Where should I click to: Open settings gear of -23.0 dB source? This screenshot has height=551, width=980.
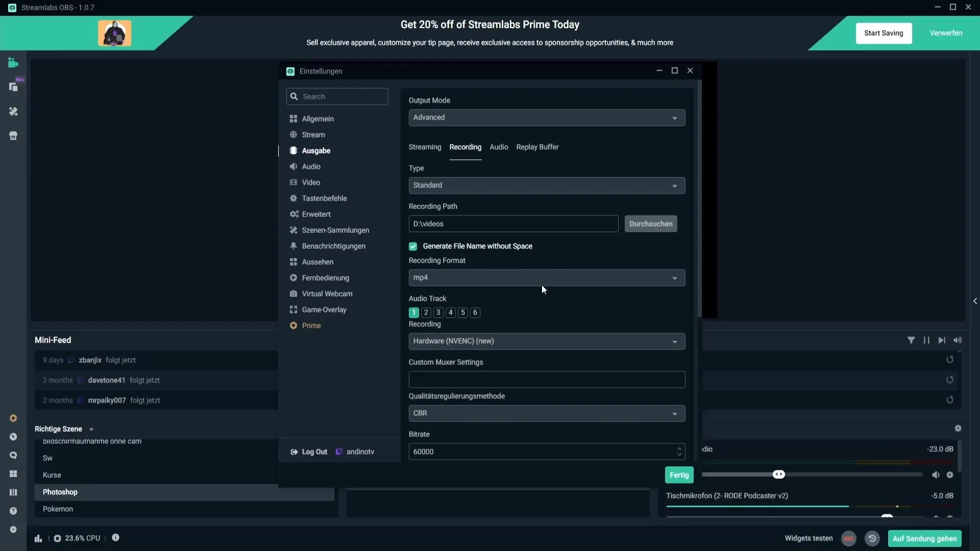pos(950,475)
